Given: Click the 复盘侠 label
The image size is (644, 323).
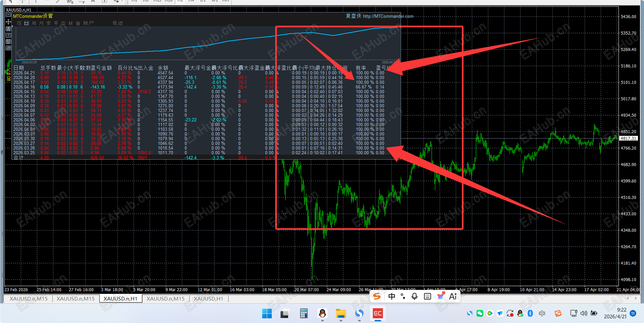Looking at the screenshot, I should coord(353,16).
